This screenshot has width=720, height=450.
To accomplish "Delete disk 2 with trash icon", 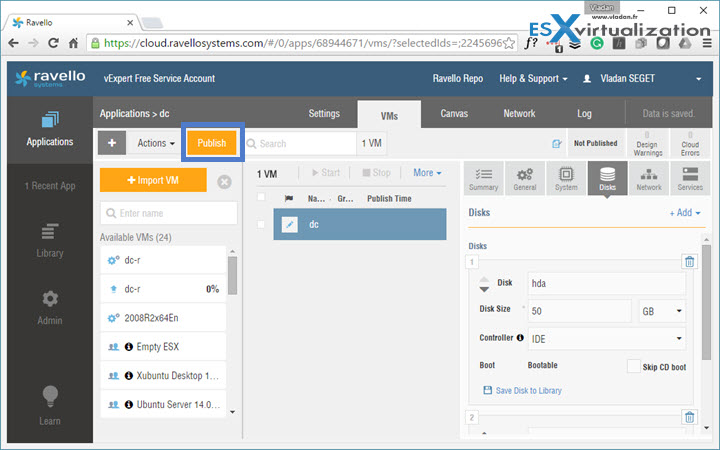I will point(689,417).
